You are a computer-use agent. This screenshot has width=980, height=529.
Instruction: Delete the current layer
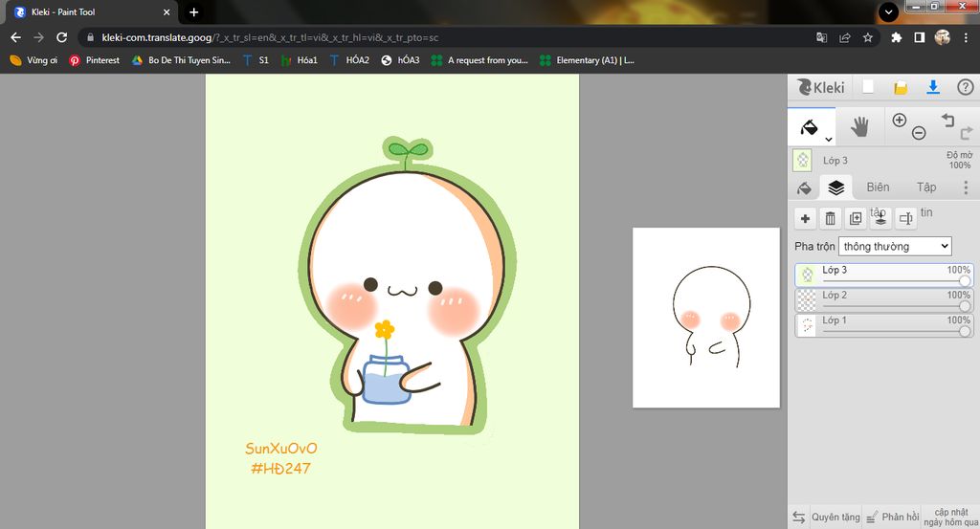pos(830,219)
